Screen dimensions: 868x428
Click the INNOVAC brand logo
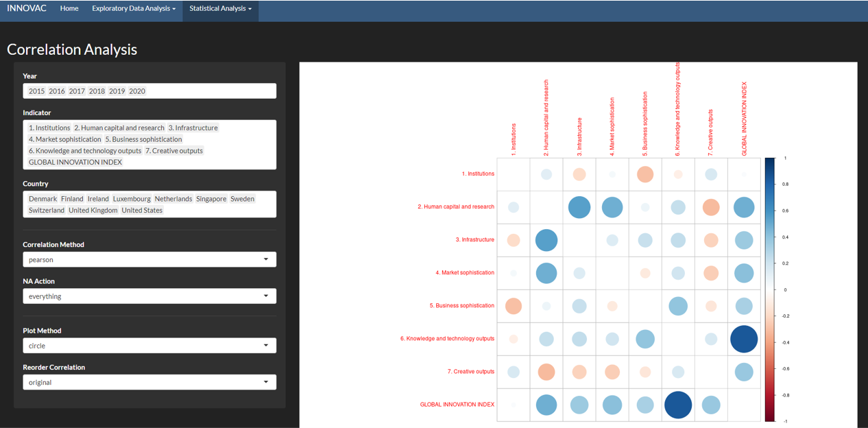(27, 9)
